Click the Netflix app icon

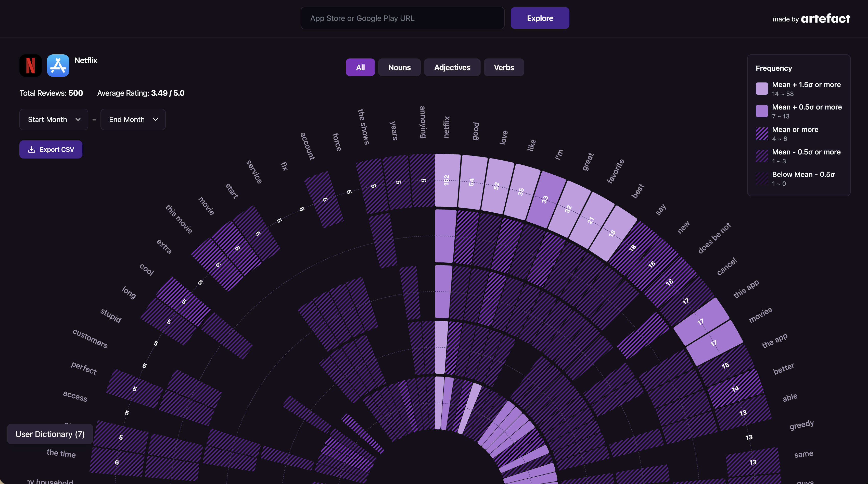[x=30, y=65]
